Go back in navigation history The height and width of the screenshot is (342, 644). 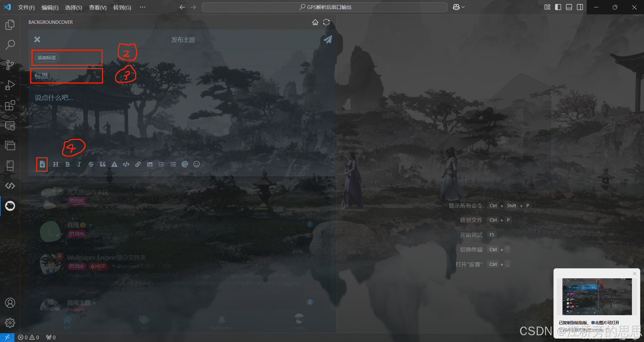182,7
